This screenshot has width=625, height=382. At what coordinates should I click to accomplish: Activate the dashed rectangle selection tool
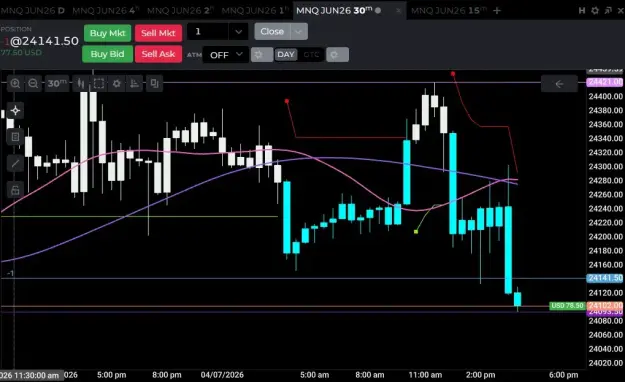[99, 83]
